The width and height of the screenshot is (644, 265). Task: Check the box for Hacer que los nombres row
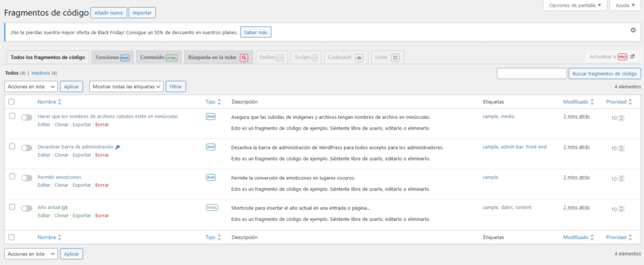(12, 116)
